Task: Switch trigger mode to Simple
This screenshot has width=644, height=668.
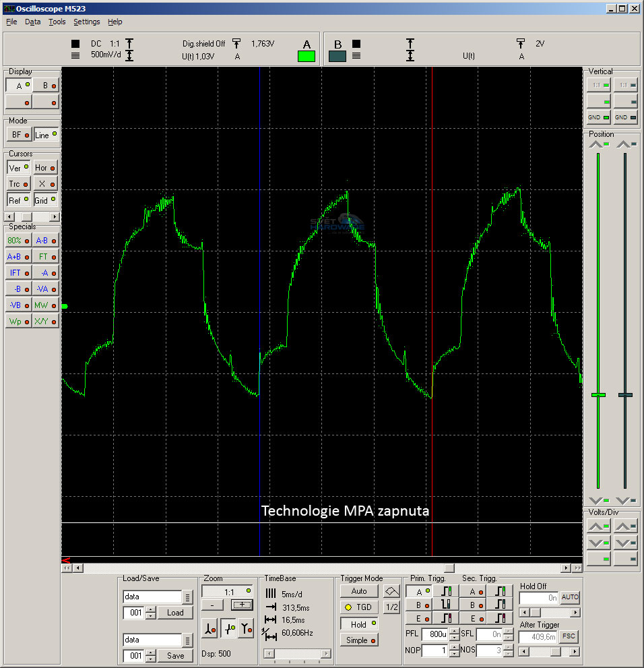Action: (359, 640)
